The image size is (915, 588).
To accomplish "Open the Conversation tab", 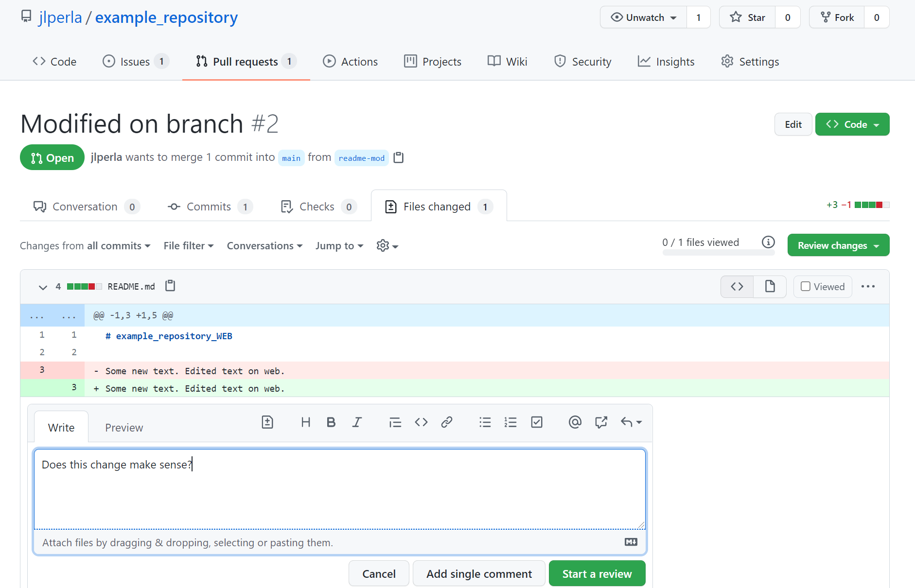I will point(86,207).
